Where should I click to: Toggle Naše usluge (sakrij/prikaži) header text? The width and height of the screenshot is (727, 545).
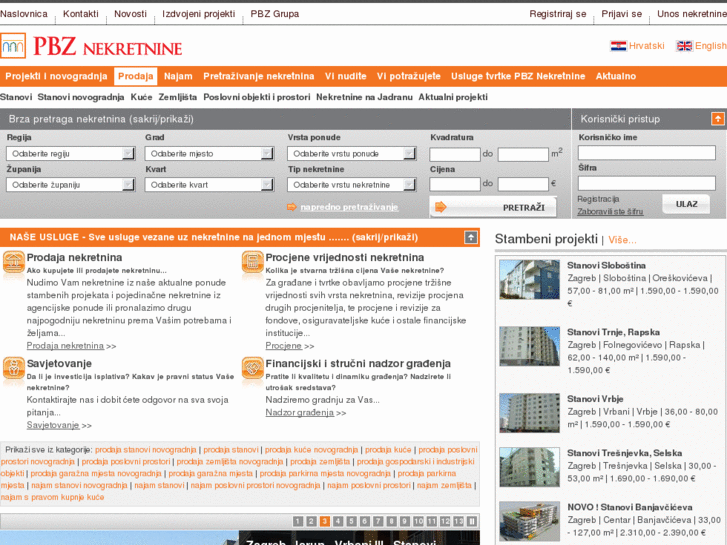pyautogui.click(x=214, y=237)
